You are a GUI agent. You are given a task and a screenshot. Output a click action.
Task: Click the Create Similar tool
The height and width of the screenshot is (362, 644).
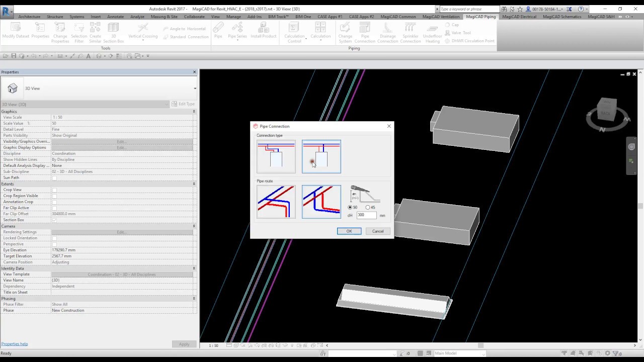pyautogui.click(x=95, y=33)
